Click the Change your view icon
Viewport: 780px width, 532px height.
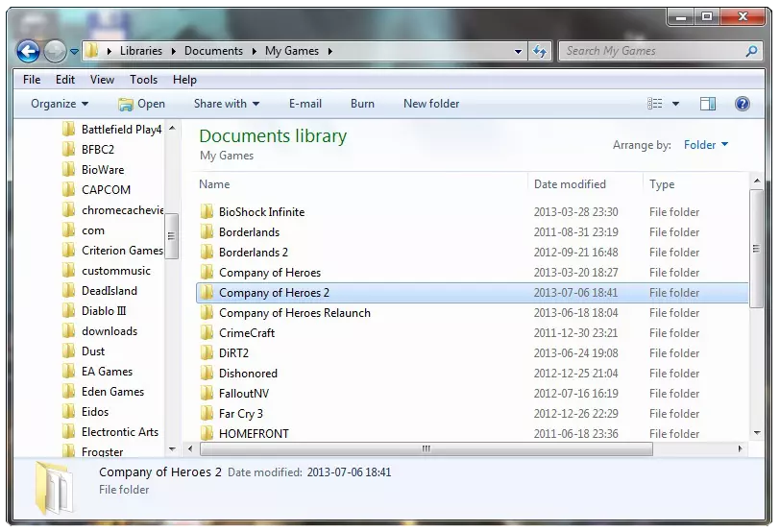(655, 104)
